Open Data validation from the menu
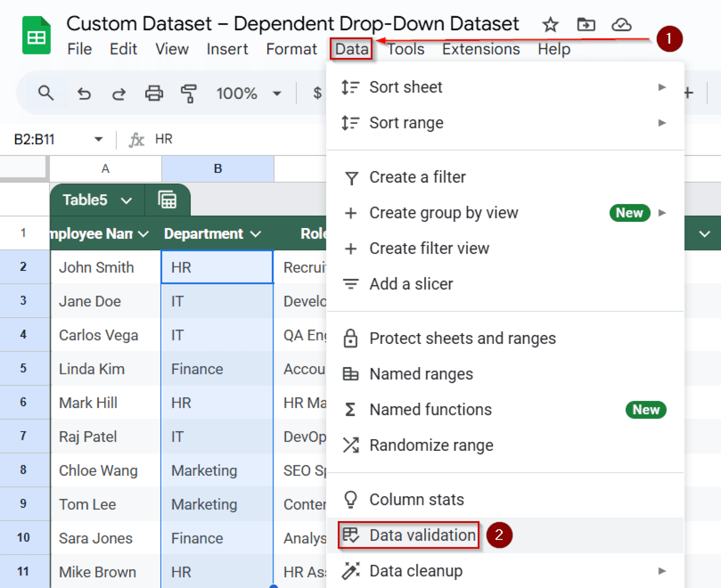Image resolution: width=721 pixels, height=588 pixels. tap(422, 535)
